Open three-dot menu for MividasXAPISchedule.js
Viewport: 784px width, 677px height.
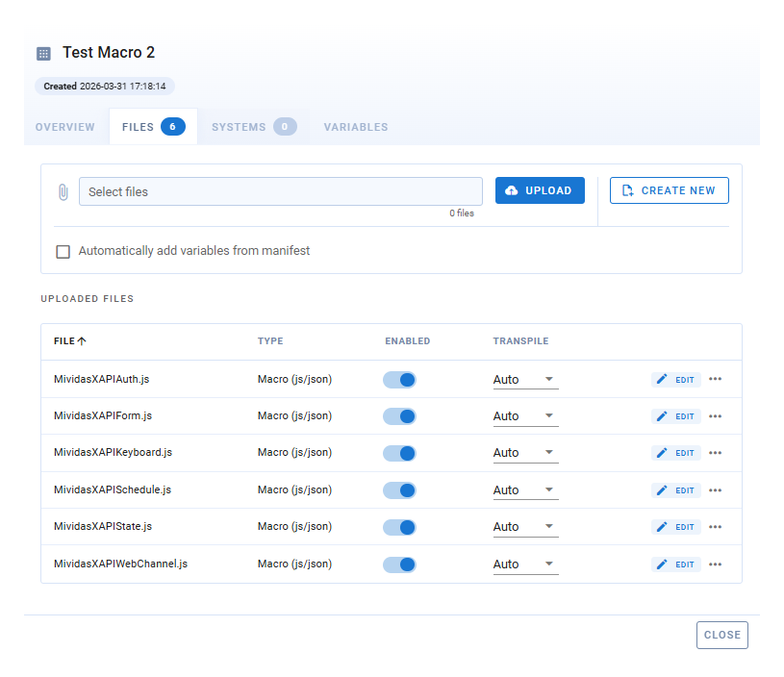pyautogui.click(x=715, y=490)
